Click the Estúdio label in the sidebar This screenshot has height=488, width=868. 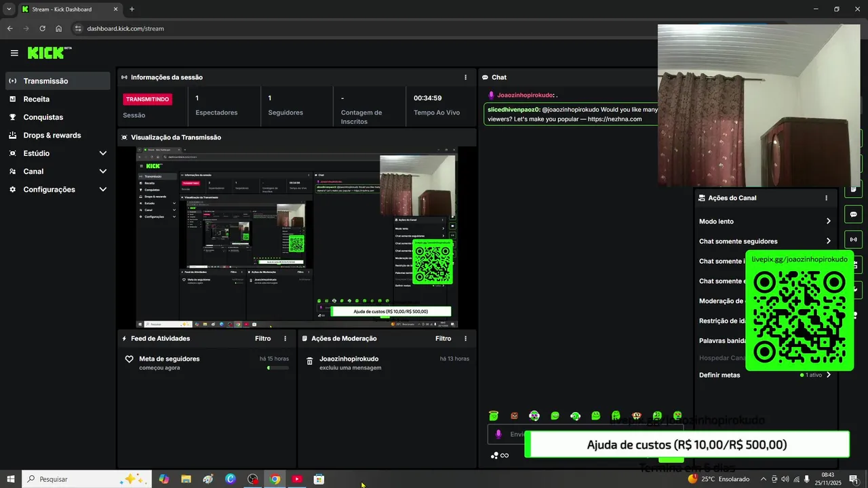(37, 153)
